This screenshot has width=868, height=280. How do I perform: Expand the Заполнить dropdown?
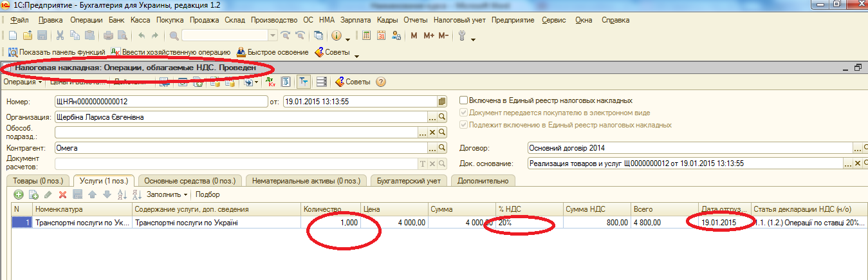coord(167,194)
